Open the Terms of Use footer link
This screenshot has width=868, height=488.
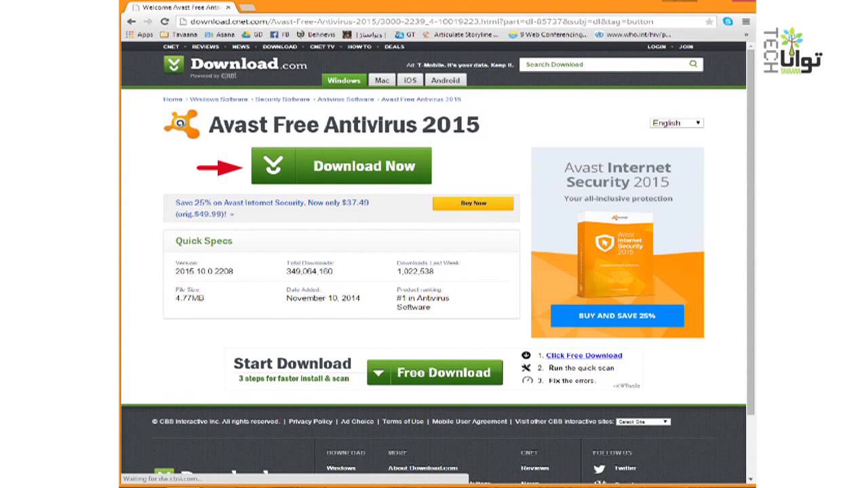click(403, 422)
